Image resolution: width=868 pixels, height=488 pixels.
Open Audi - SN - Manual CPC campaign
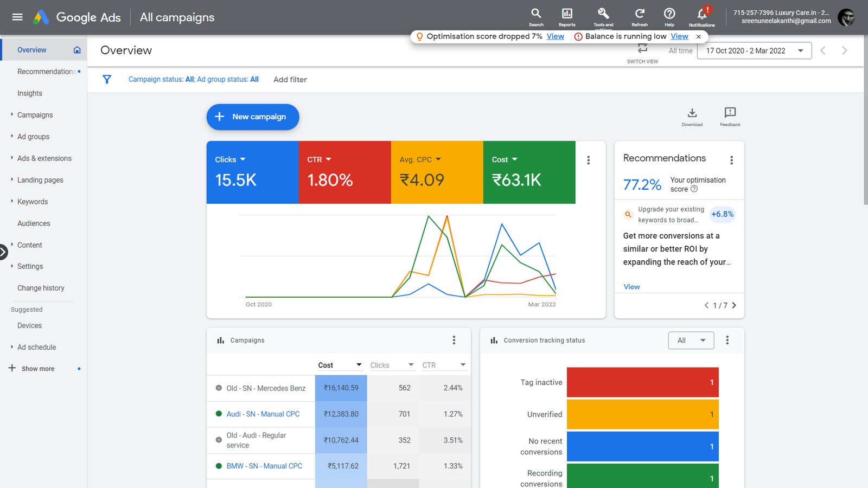pyautogui.click(x=263, y=414)
